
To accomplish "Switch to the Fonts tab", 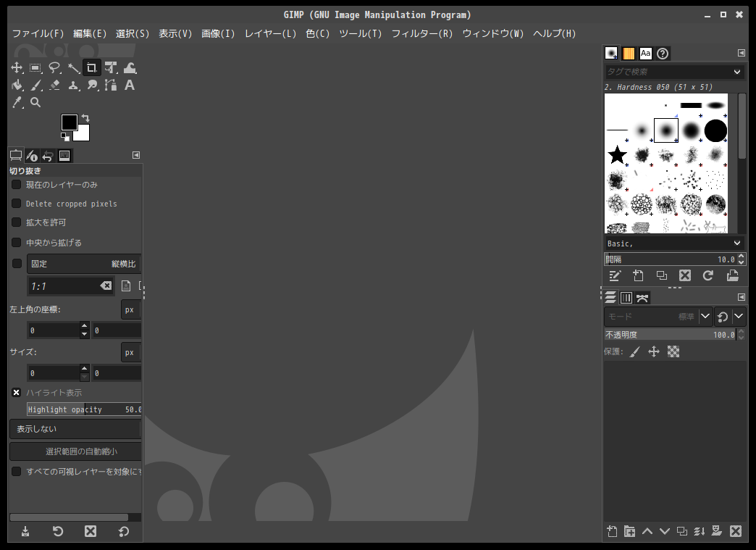I will [646, 53].
